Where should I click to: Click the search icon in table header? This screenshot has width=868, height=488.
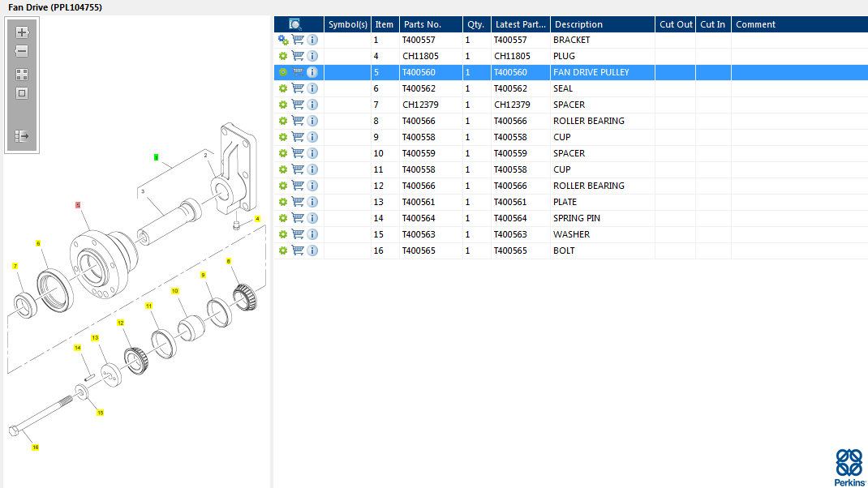point(295,24)
